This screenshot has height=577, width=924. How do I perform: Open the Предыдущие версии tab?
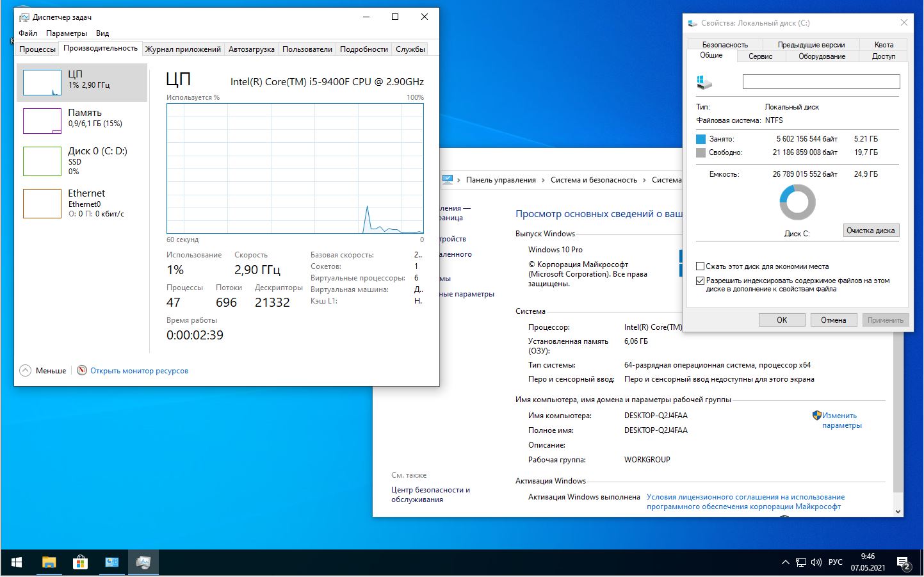coord(811,45)
